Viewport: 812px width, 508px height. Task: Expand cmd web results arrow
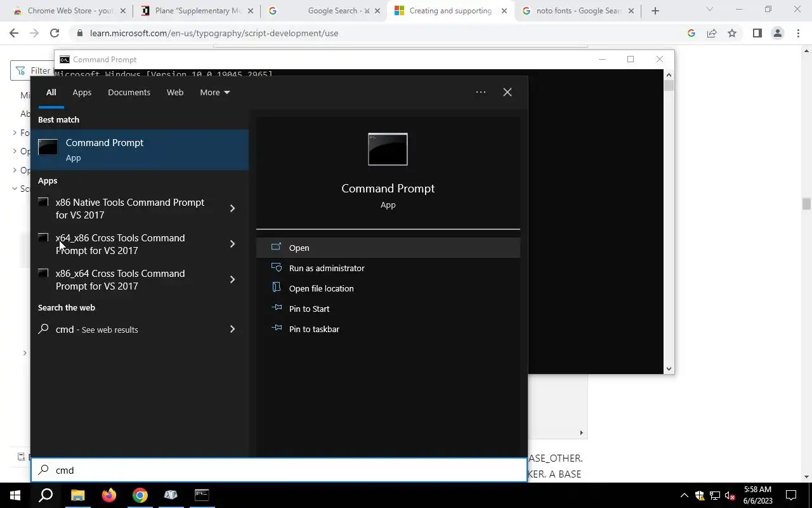pyautogui.click(x=232, y=330)
